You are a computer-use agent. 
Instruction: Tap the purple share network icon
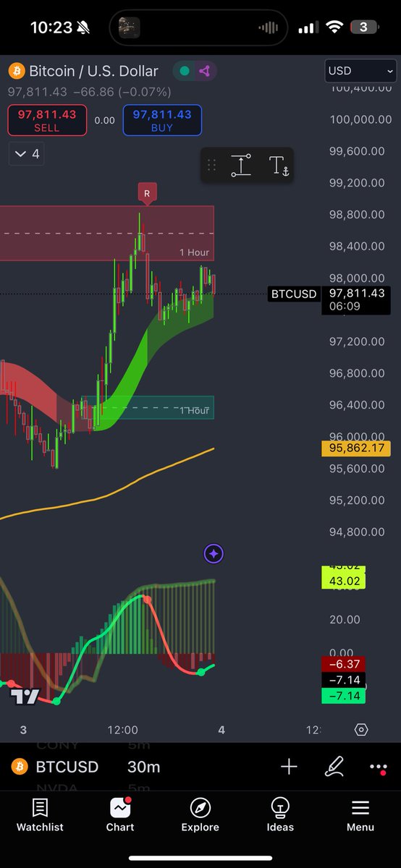tap(205, 71)
